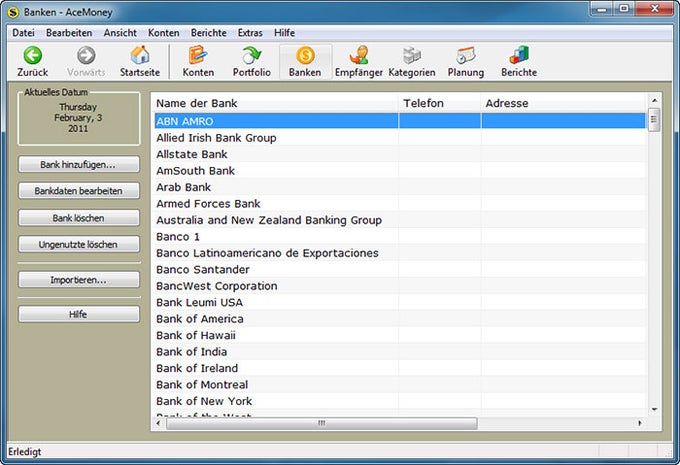Click the Bankdaten bearbeiten button
The image size is (680, 465).
(78, 191)
